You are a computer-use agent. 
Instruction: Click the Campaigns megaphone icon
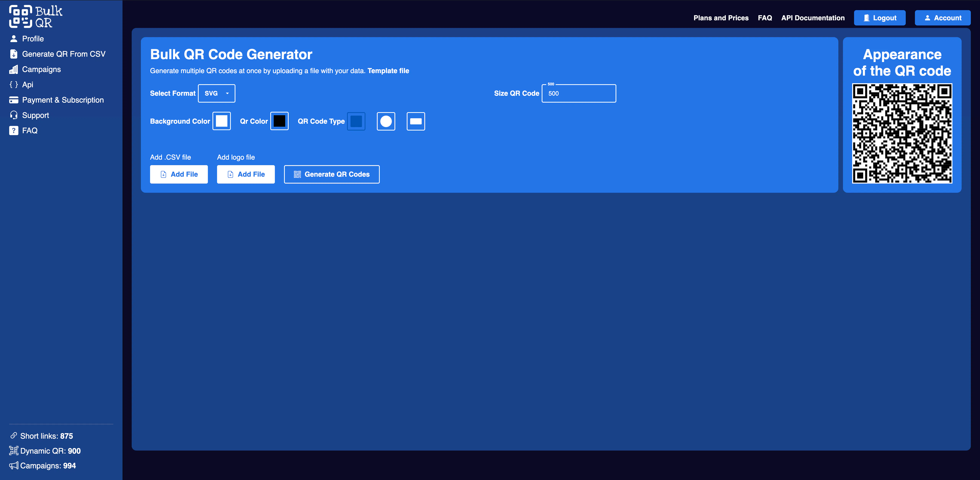click(14, 465)
